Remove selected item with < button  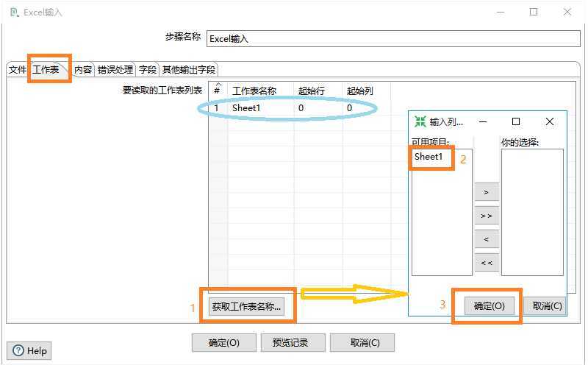[487, 239]
